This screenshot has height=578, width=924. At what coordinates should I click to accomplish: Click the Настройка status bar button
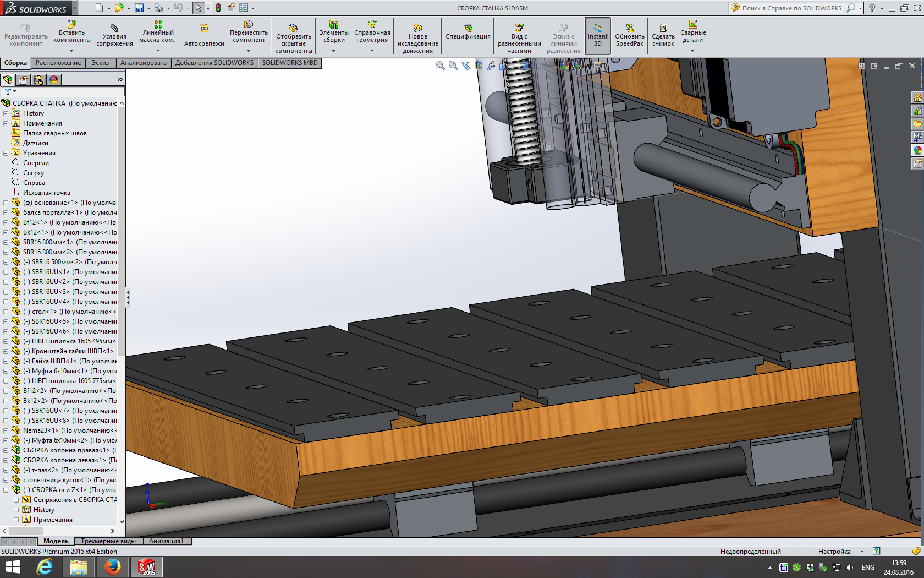pos(834,551)
